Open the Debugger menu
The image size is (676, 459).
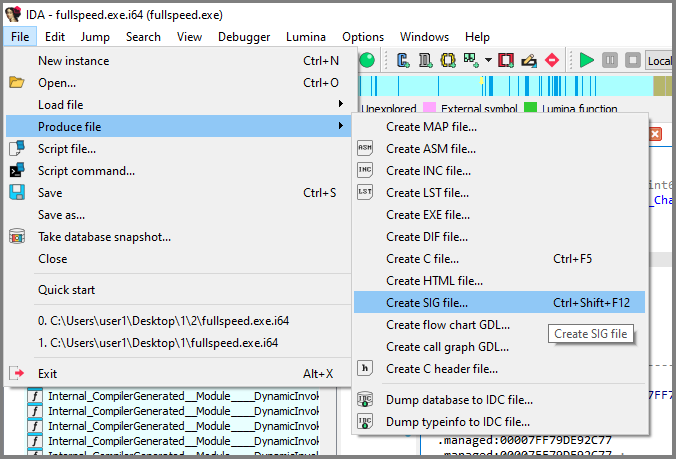click(x=244, y=37)
